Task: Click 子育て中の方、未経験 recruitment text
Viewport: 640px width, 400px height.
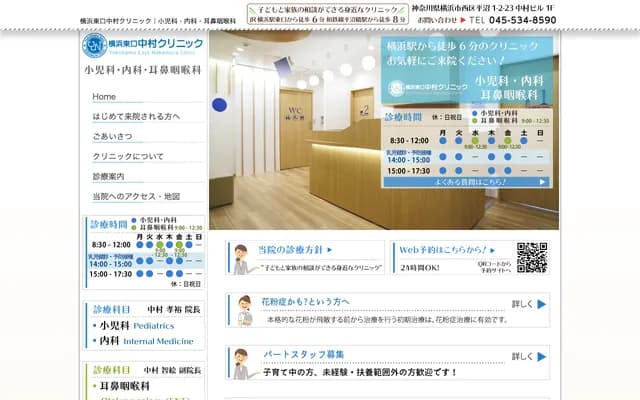Action: (360, 372)
